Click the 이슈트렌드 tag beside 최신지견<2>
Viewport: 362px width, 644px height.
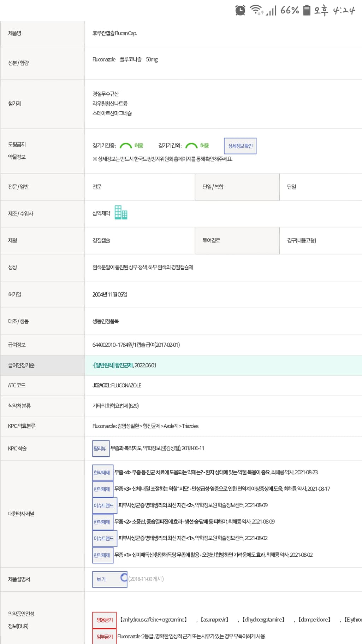[x=105, y=505]
